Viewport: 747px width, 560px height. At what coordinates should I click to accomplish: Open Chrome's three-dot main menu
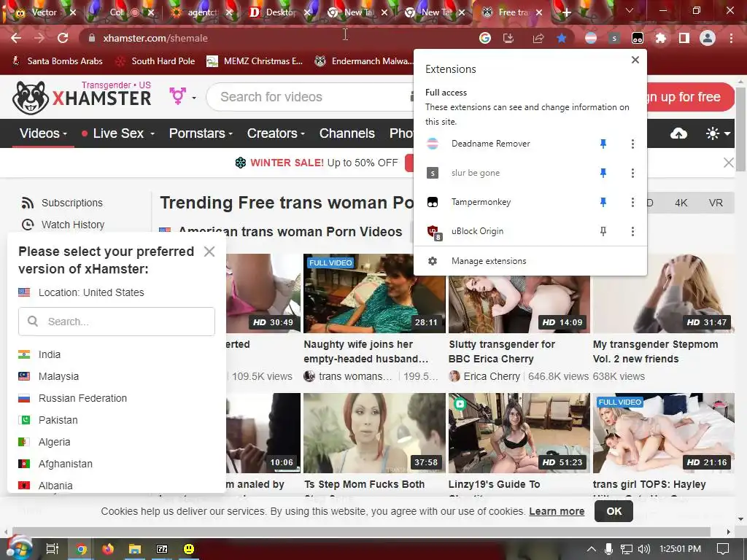731,38
